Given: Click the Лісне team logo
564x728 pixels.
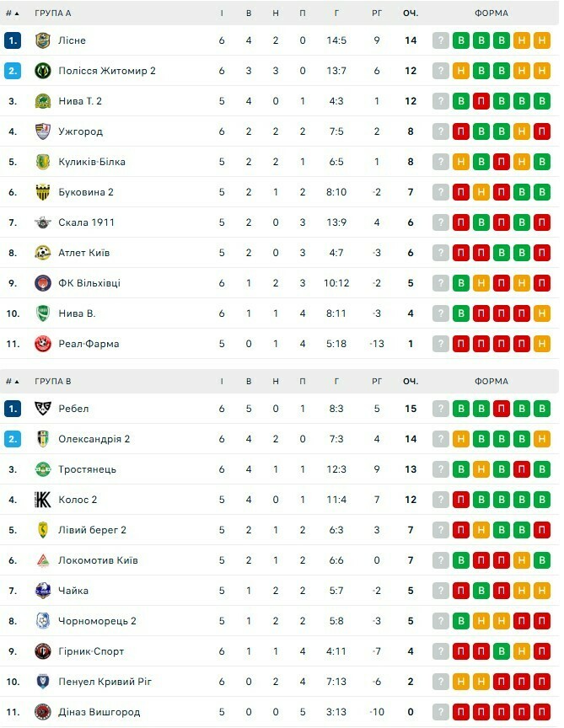Looking at the screenshot, I should 43,40.
